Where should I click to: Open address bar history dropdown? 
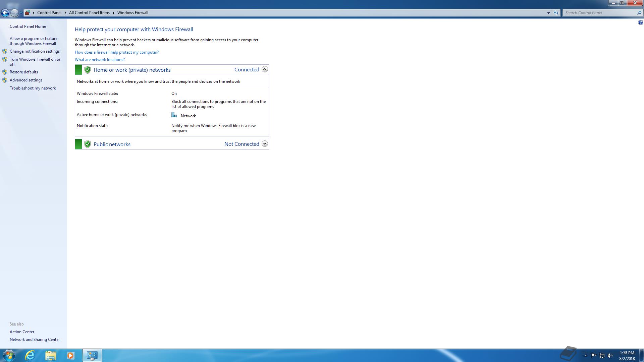(x=548, y=13)
